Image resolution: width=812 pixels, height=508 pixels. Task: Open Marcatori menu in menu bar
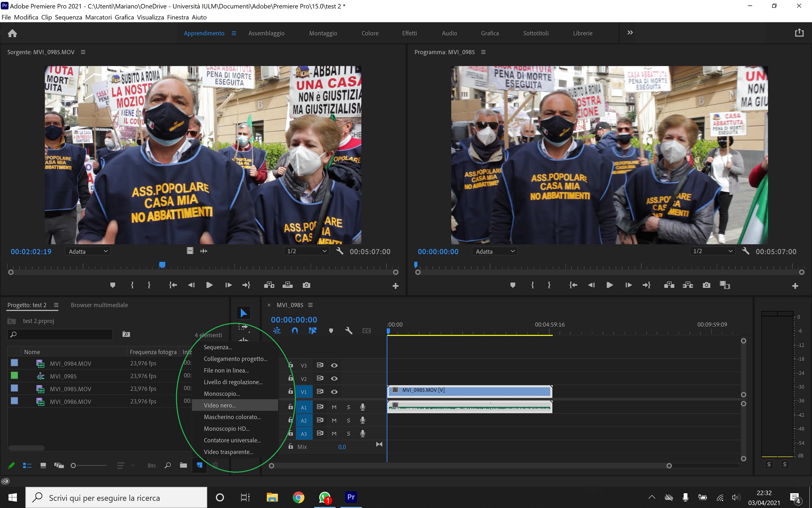pyautogui.click(x=98, y=17)
